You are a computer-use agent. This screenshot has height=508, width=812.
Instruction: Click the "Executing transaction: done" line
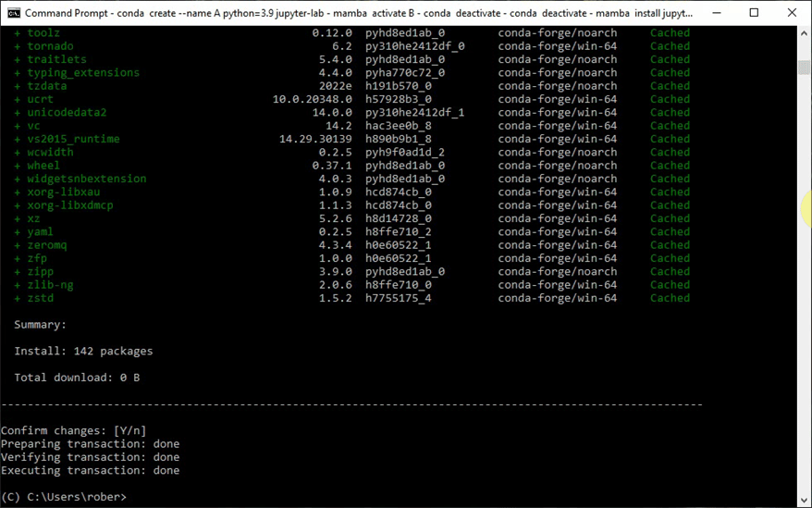[91, 471]
